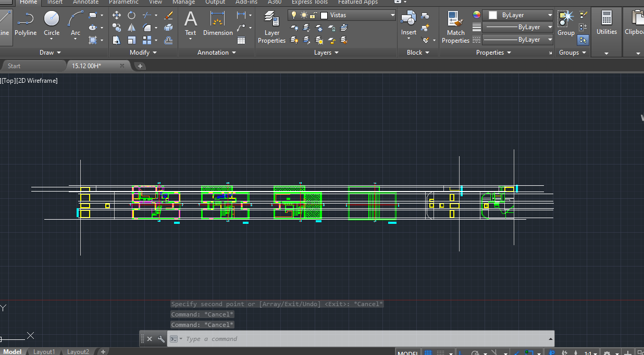Select the Polyline tool
The image size is (644, 355).
pyautogui.click(x=25, y=24)
